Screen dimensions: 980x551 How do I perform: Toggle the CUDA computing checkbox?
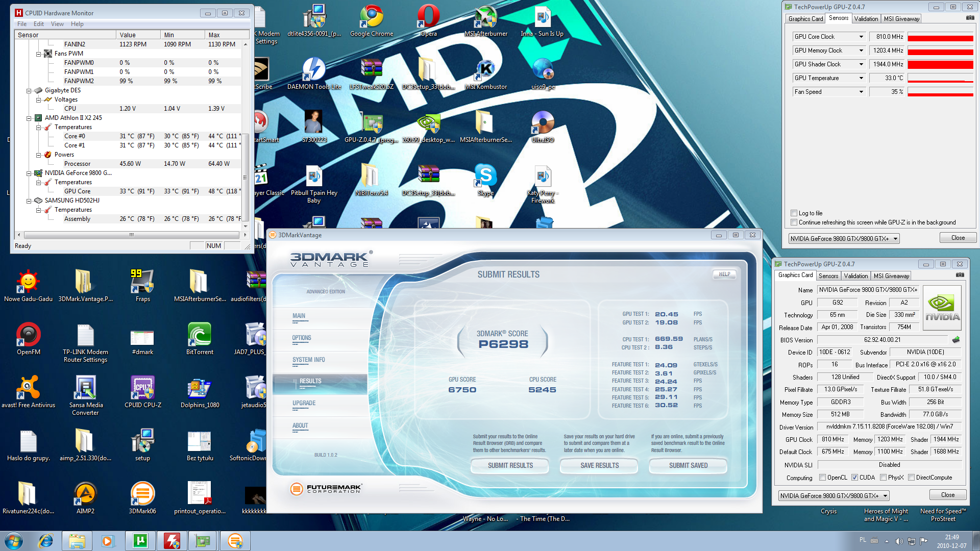click(x=854, y=478)
